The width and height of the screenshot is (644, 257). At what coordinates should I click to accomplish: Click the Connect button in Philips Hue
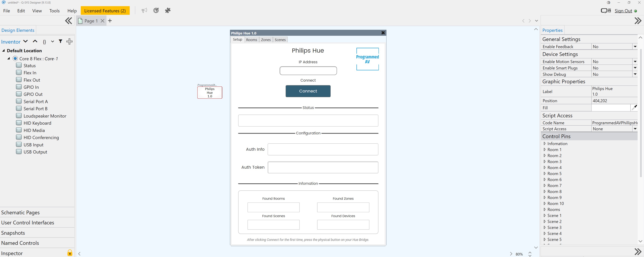308,91
